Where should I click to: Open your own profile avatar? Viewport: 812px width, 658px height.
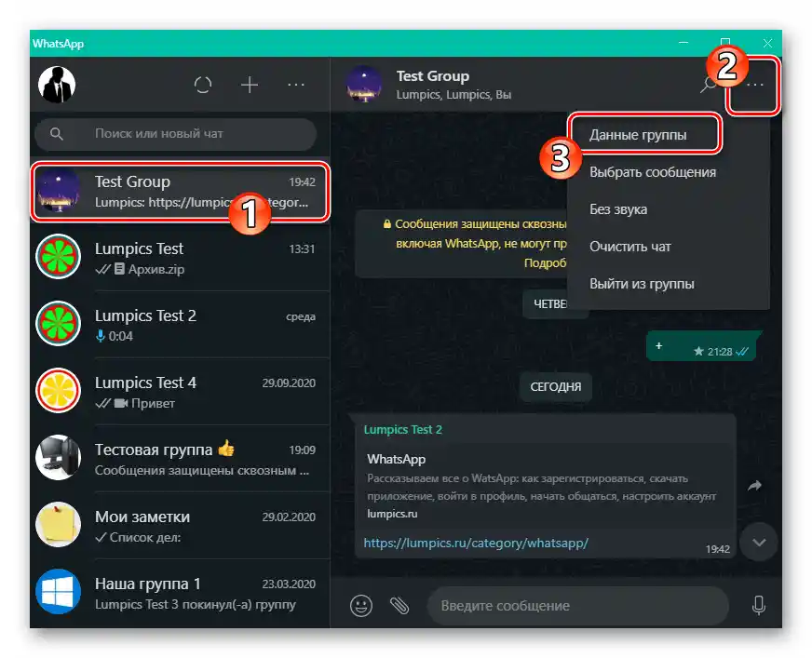pyautogui.click(x=57, y=85)
